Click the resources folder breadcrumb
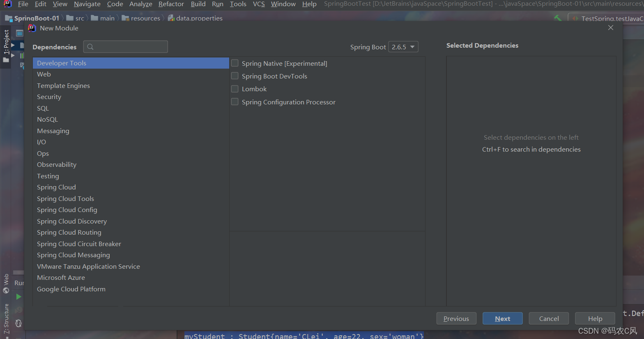 [141, 18]
